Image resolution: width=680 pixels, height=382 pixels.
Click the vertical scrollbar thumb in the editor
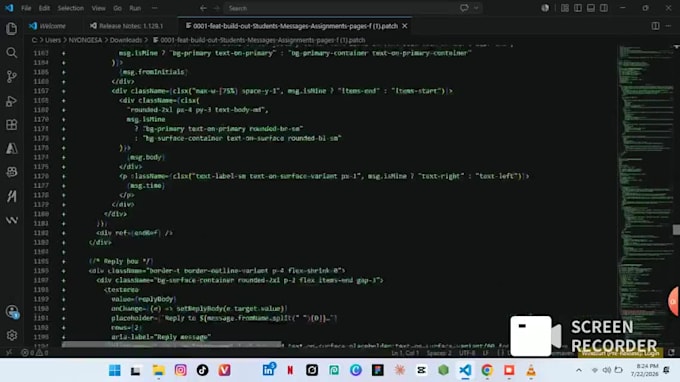[676, 229]
